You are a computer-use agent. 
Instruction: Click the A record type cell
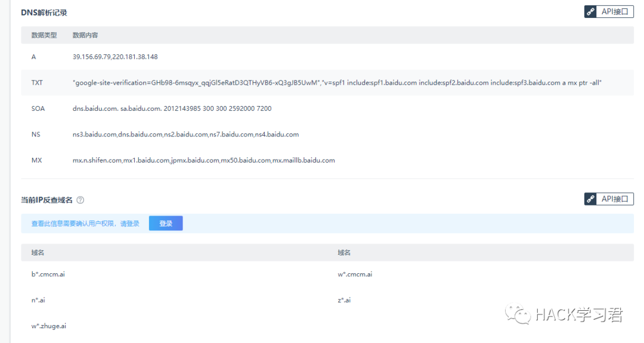point(33,57)
